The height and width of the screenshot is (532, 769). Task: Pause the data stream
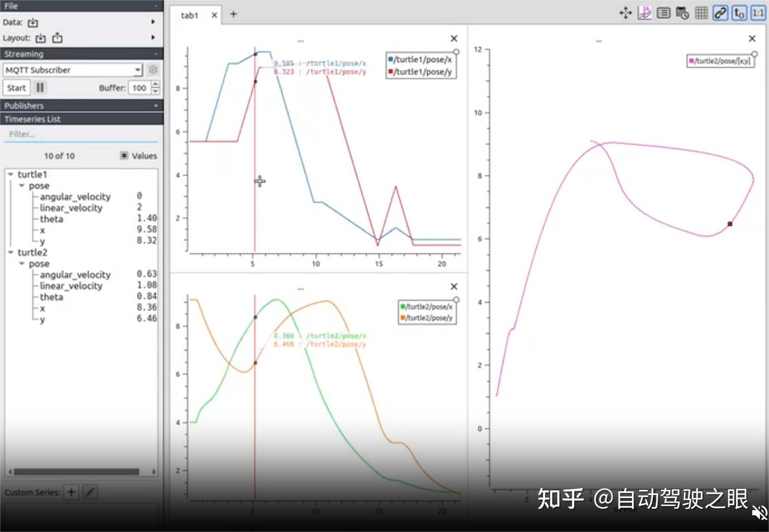click(40, 87)
